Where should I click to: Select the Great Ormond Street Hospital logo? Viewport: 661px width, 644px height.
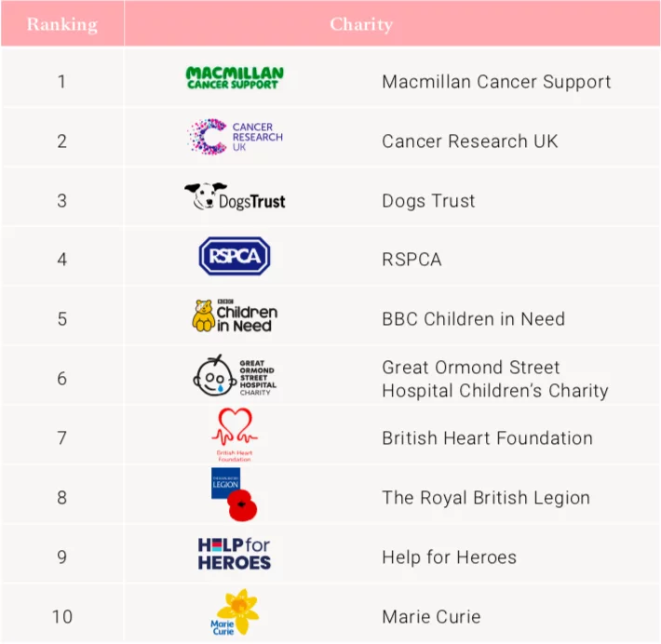(235, 376)
